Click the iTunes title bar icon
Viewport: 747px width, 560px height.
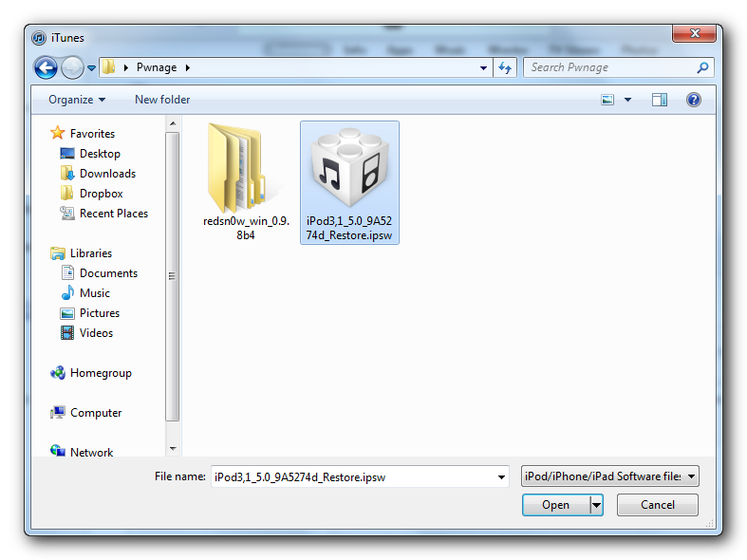click(39, 38)
